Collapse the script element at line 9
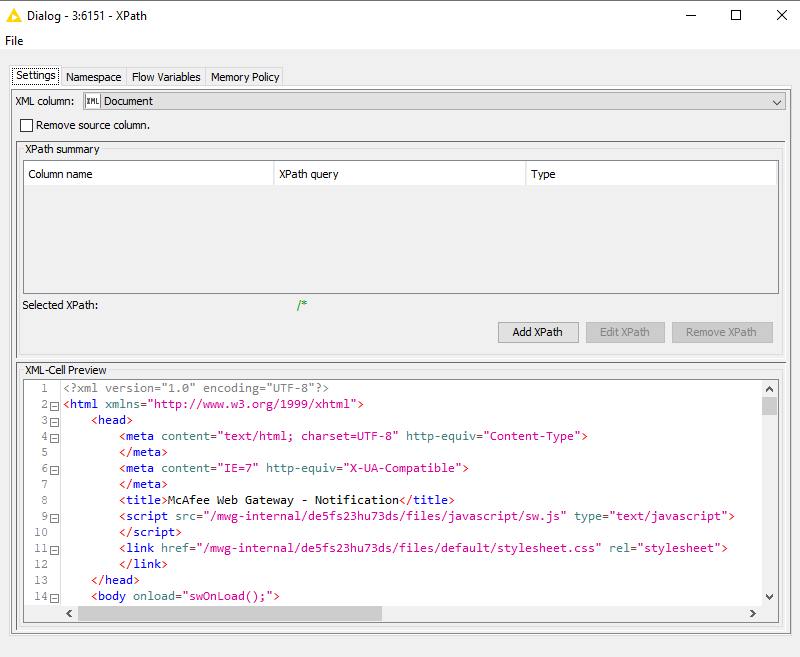The width and height of the screenshot is (800, 657). tap(55, 518)
